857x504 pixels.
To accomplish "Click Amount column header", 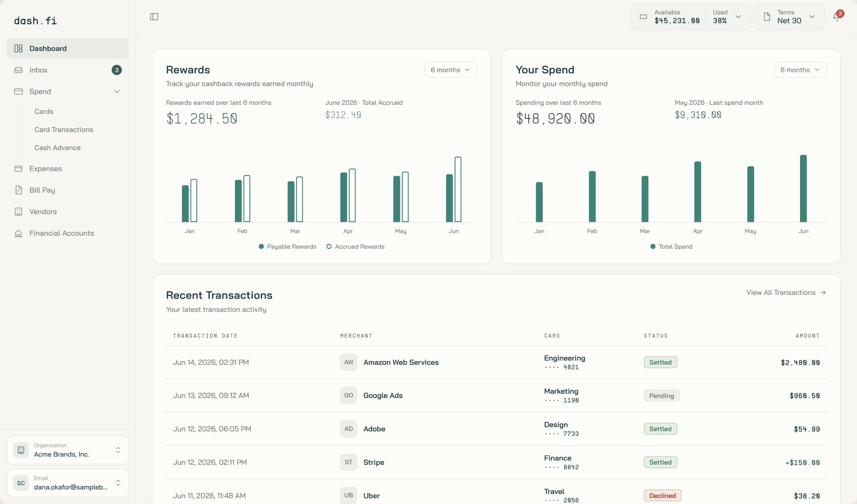I will [x=808, y=336].
